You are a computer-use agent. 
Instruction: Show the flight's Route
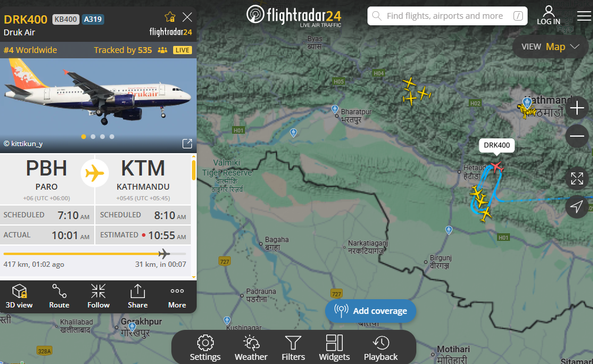pos(59,296)
